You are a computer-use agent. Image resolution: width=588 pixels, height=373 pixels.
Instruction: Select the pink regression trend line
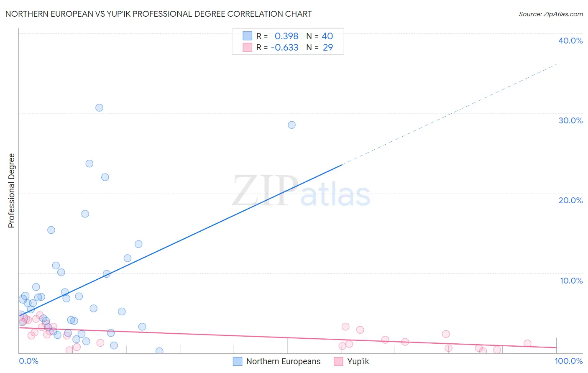click(287, 337)
